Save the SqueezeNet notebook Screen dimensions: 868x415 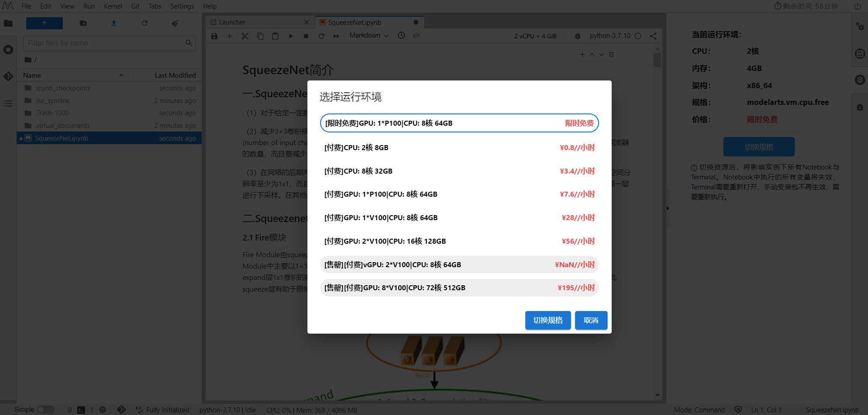tap(214, 36)
